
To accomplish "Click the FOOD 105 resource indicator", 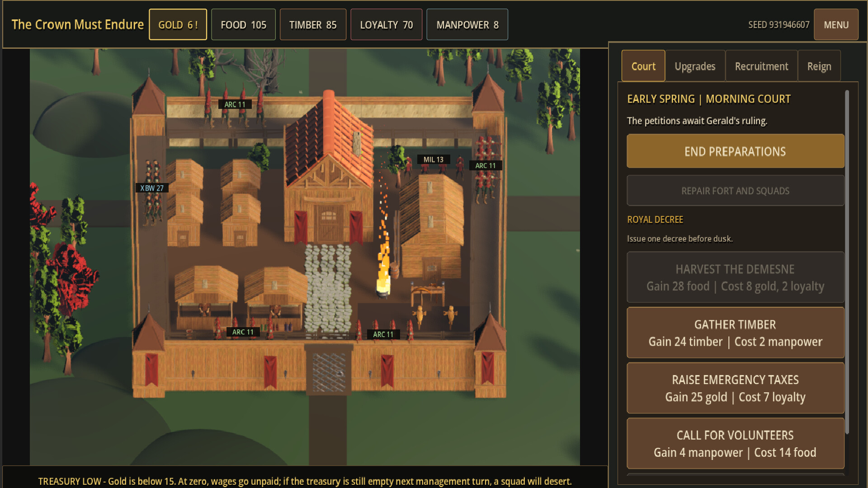I will tap(243, 25).
